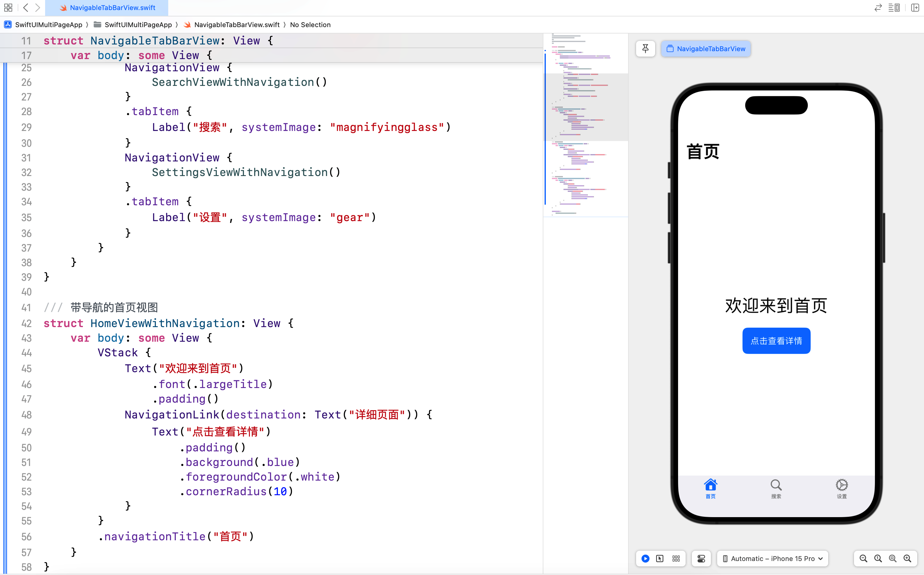Screen dimensions: 924x575
Task: Pin the canvas preview
Action: click(645, 49)
